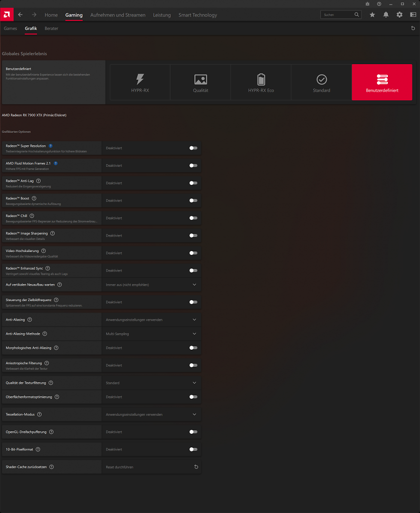
Task: Show help for Video-Hochskalierung
Action: tap(44, 251)
